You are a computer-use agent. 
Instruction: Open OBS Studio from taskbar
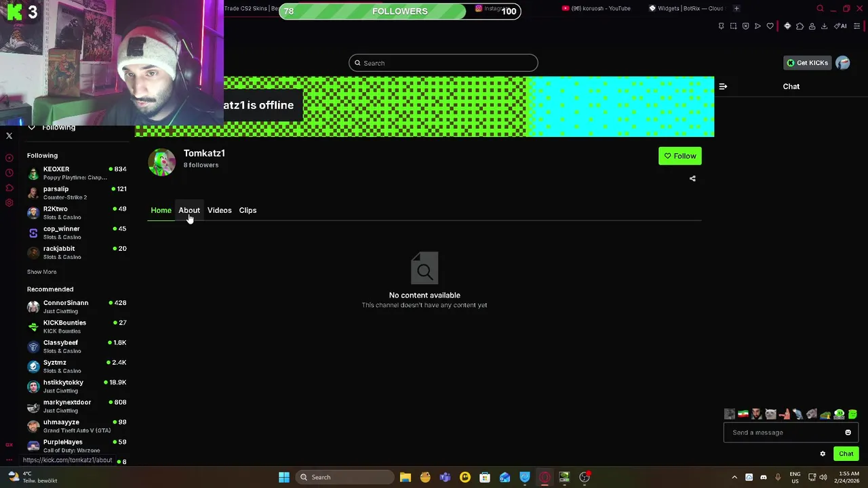point(585,477)
